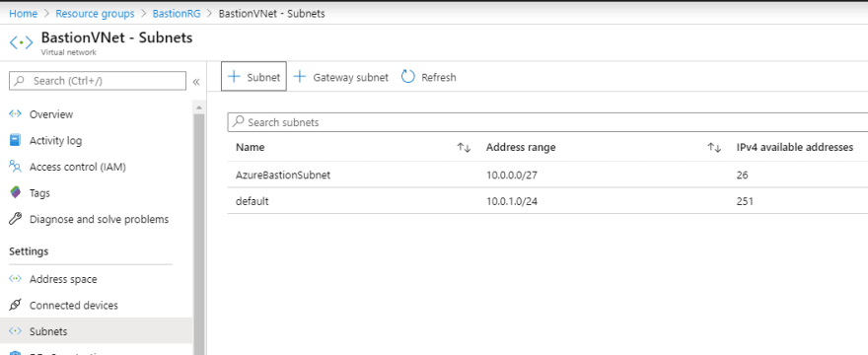Open the Overview menu item

pos(51,114)
